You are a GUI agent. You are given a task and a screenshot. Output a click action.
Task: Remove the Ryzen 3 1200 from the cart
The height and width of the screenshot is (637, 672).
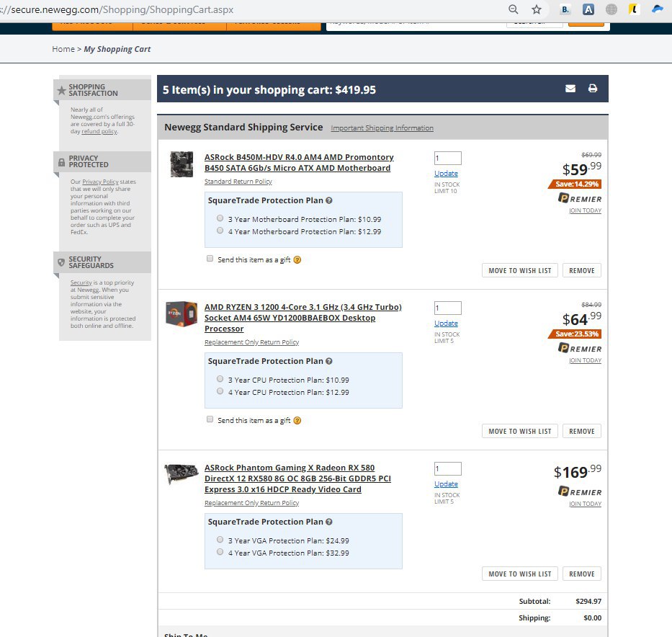pos(581,431)
